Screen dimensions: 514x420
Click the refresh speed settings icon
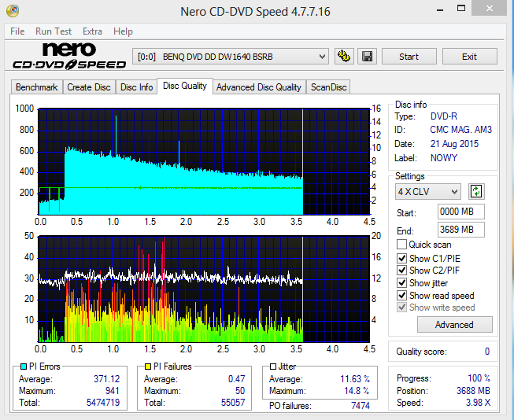(x=476, y=191)
